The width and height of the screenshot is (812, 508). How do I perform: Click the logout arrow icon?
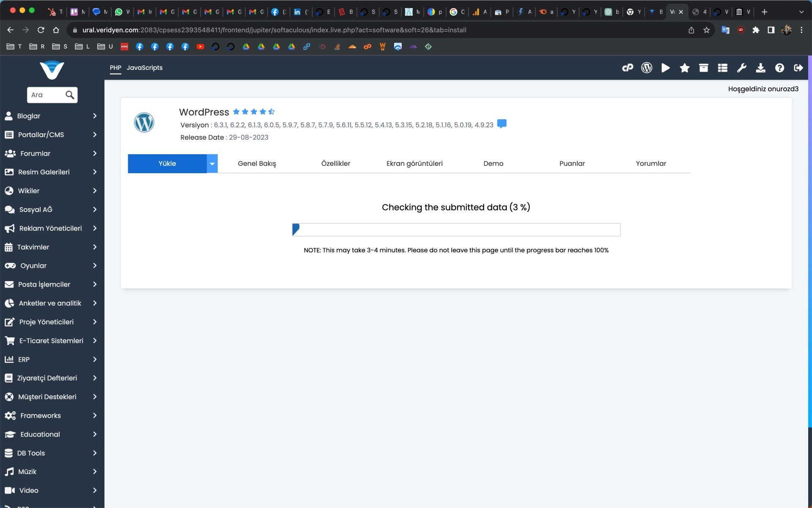tap(798, 68)
